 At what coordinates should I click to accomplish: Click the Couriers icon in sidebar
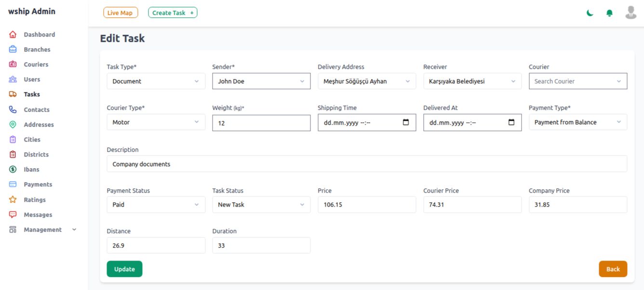[x=13, y=65]
